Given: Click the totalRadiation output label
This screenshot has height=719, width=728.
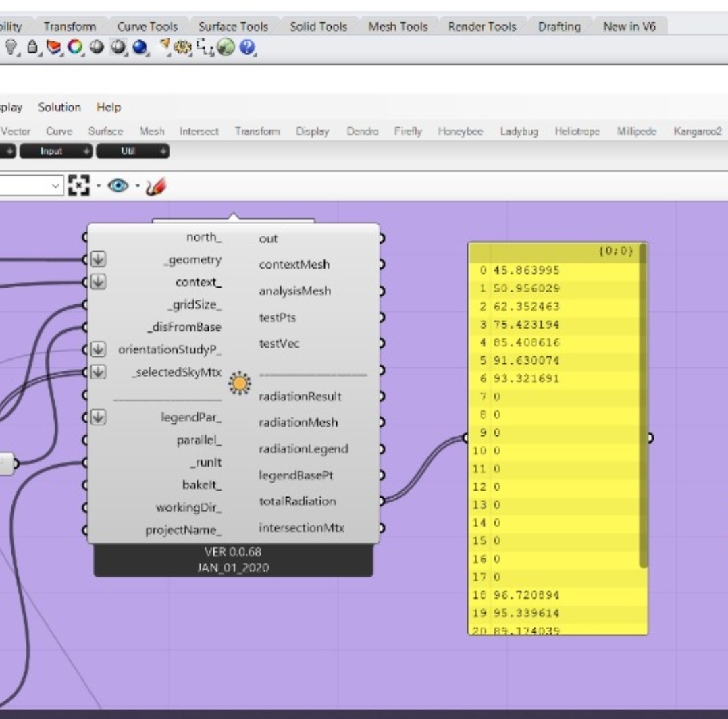Looking at the screenshot, I should [297, 502].
